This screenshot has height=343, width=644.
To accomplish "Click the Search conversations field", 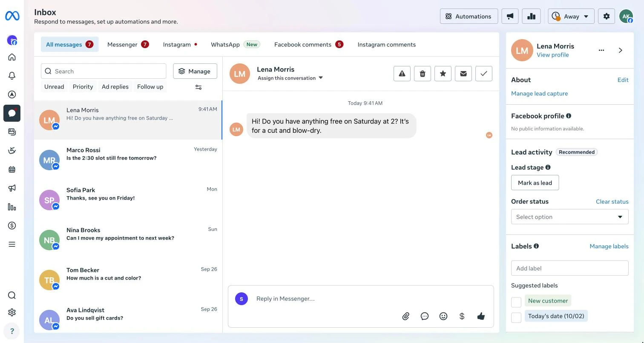I will [x=103, y=71].
